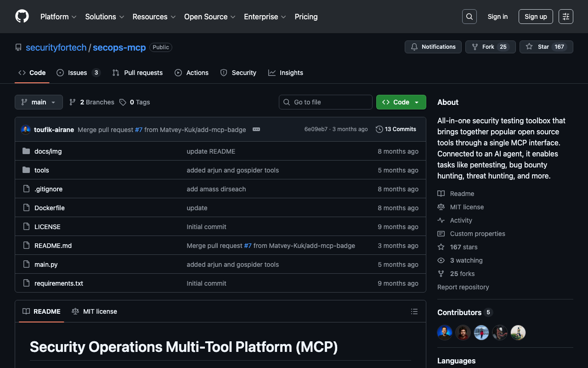Screen dimensions: 588x368
Task: Switch to the Issues tab
Action: point(78,73)
